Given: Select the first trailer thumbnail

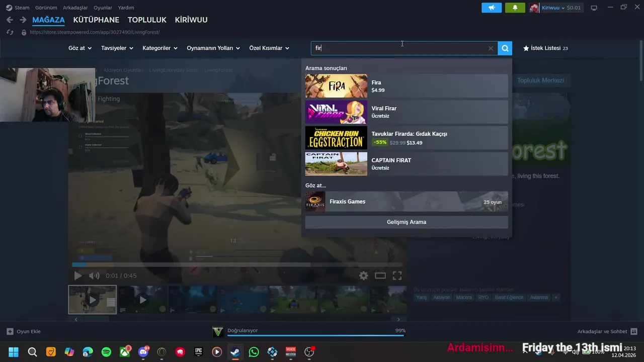Looking at the screenshot, I should pyautogui.click(x=93, y=300).
